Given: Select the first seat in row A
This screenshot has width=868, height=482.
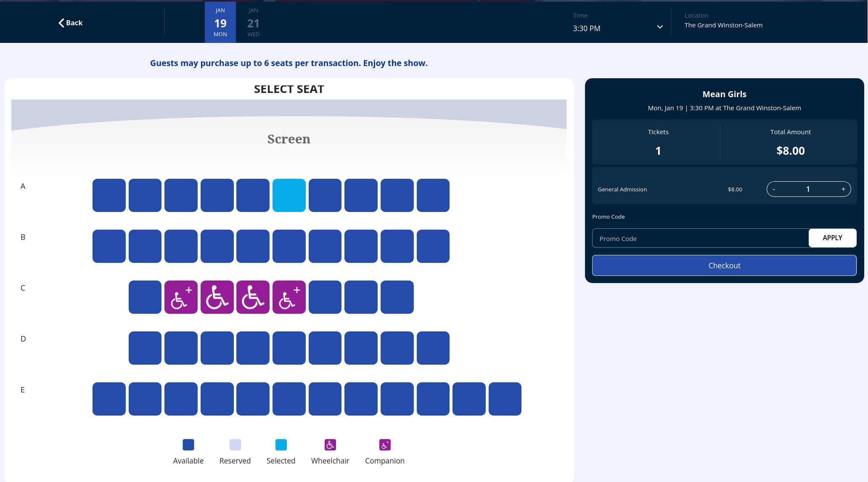Looking at the screenshot, I should coord(109,195).
